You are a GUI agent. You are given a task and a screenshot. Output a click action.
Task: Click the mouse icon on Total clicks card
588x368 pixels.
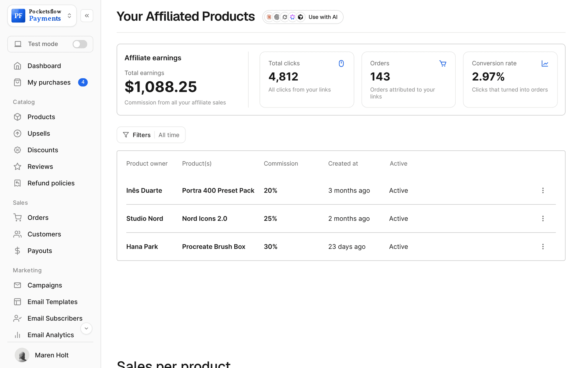pos(341,64)
